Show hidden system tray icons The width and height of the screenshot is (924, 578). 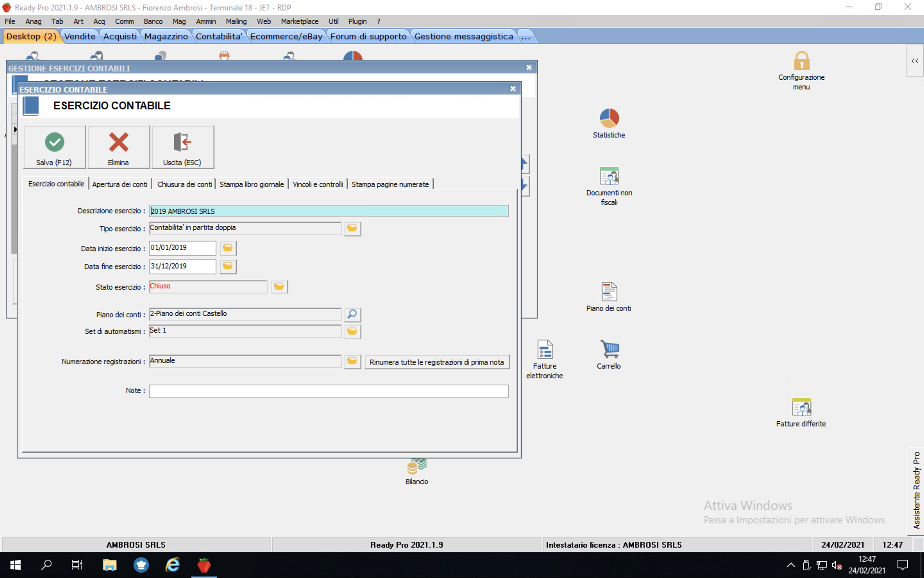coord(791,565)
